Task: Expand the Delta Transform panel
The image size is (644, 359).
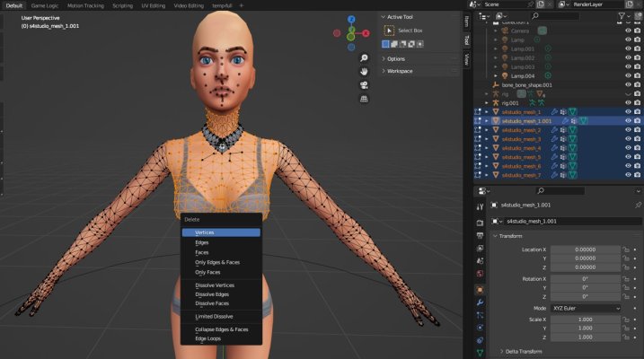Action: click(501, 351)
